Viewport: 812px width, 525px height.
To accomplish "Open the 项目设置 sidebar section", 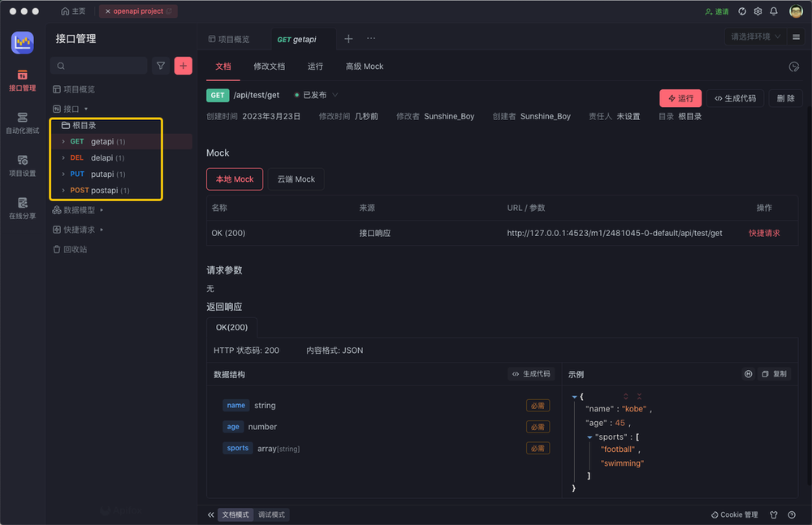I will 22,166.
